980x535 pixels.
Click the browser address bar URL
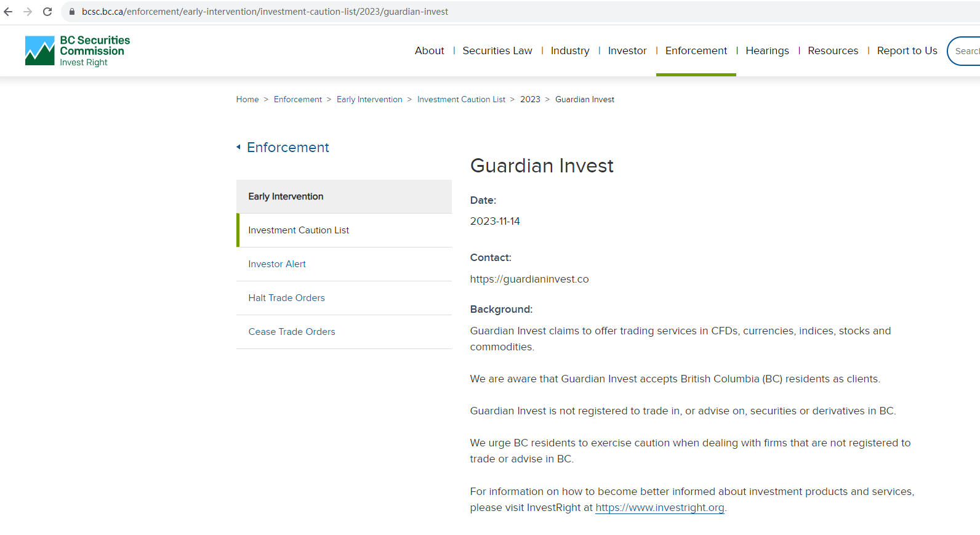tap(265, 12)
